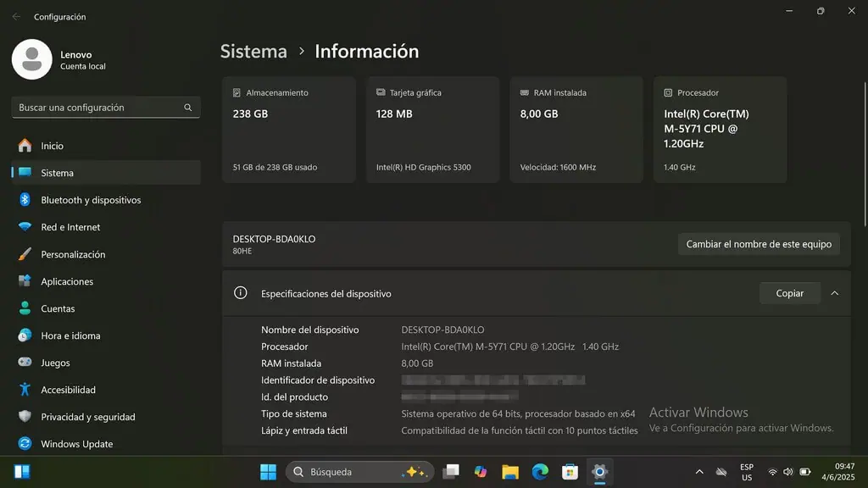The image size is (868, 488).
Task: Click the Lenovo account avatar
Action: (x=31, y=59)
